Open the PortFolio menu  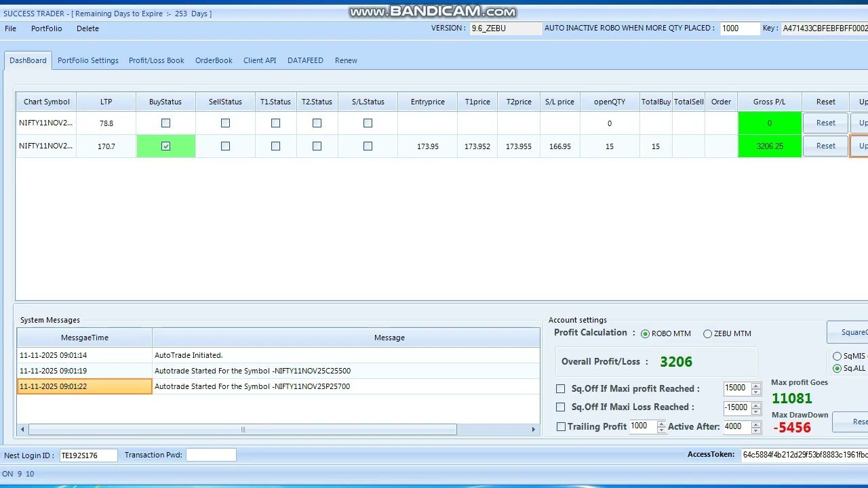[x=46, y=28]
